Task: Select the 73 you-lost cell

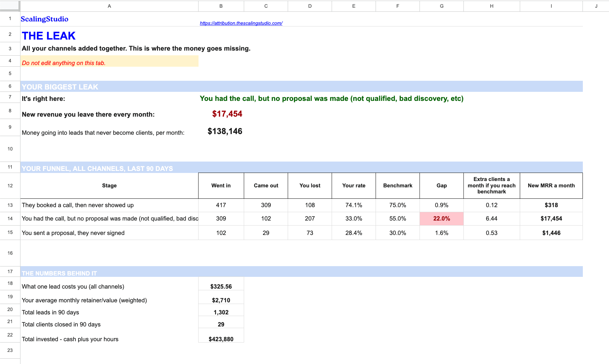Action: click(310, 233)
